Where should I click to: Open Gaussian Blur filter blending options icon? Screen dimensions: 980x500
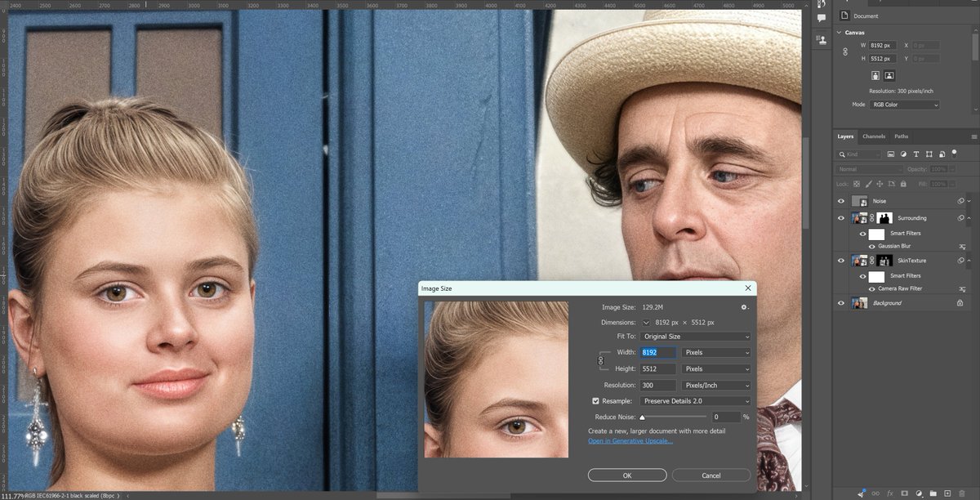coord(963,246)
